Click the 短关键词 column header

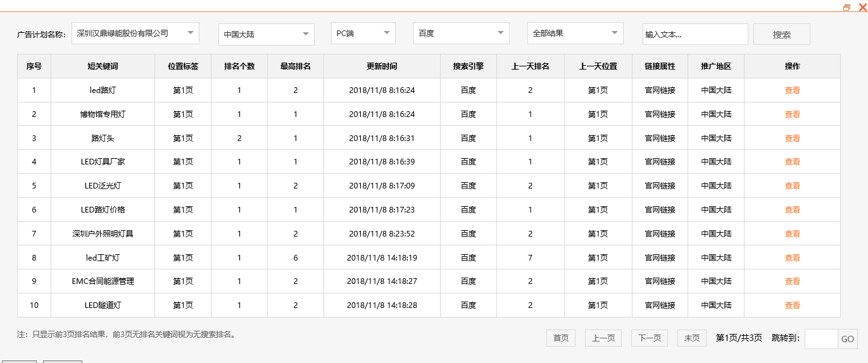(x=103, y=66)
